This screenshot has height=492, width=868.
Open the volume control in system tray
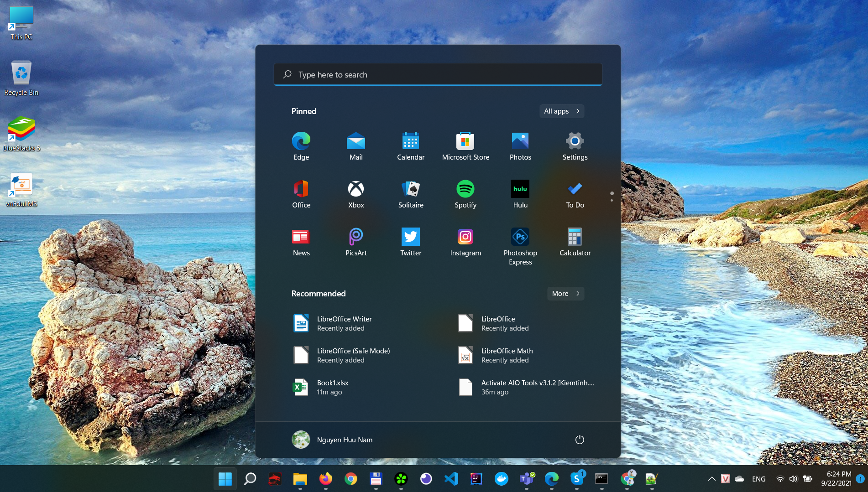coord(793,479)
